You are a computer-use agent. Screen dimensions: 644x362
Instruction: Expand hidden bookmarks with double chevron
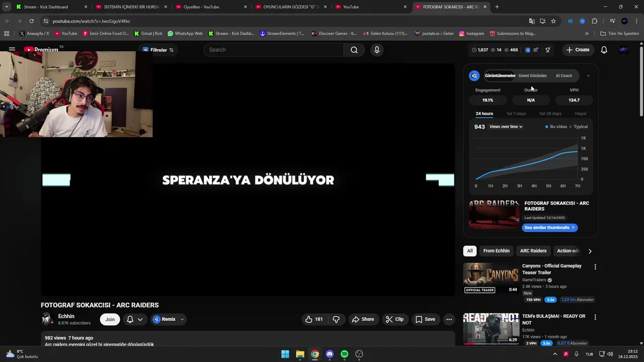click(x=587, y=34)
